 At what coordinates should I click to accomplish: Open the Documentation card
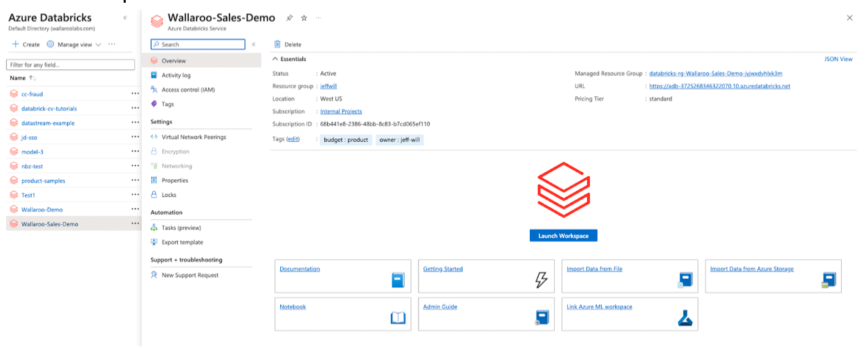pos(342,276)
